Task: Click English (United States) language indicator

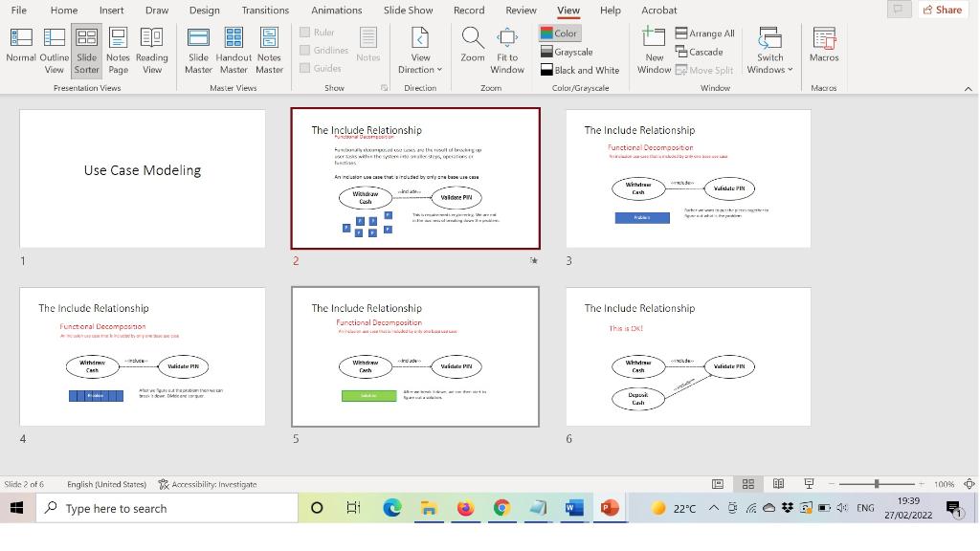Action: click(x=107, y=484)
